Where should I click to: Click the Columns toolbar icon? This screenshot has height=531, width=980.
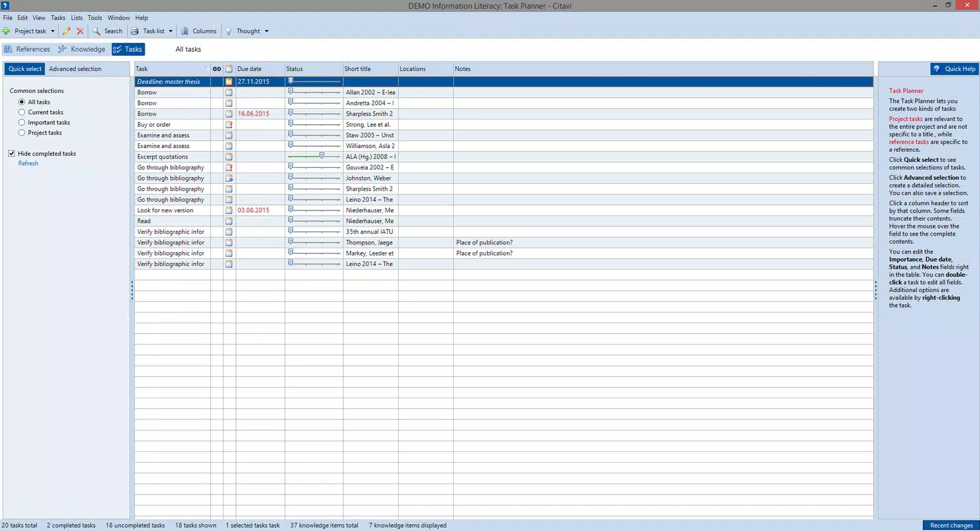pyautogui.click(x=185, y=31)
